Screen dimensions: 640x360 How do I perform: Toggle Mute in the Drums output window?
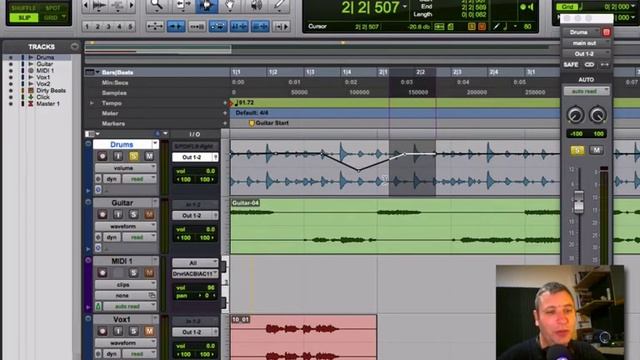[x=596, y=151]
